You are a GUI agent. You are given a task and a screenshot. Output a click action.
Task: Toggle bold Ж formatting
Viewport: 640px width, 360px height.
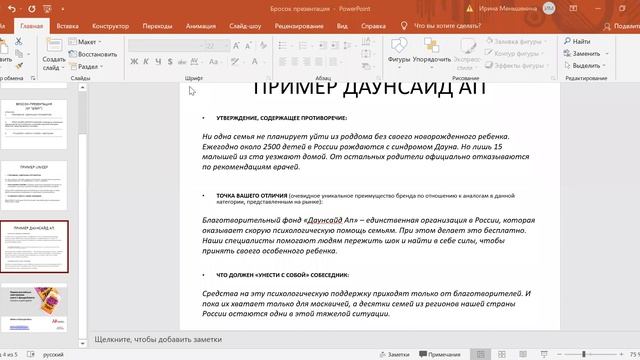click(134, 62)
